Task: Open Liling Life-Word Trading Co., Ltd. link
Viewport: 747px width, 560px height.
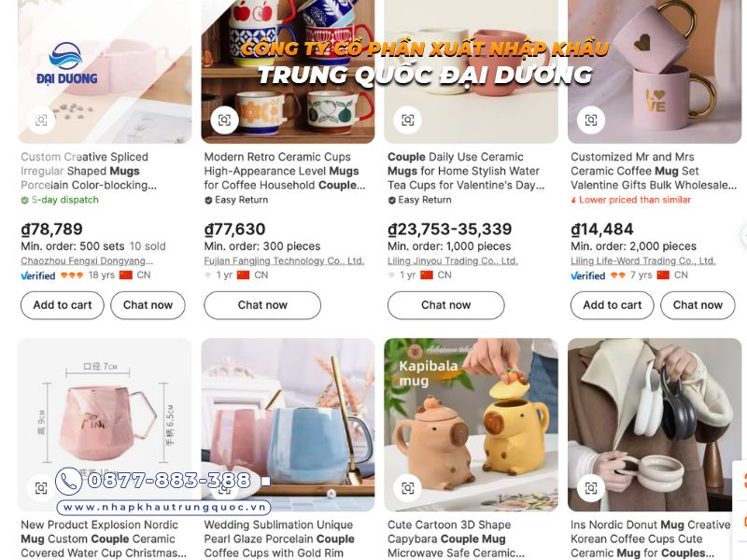Action: [643, 261]
